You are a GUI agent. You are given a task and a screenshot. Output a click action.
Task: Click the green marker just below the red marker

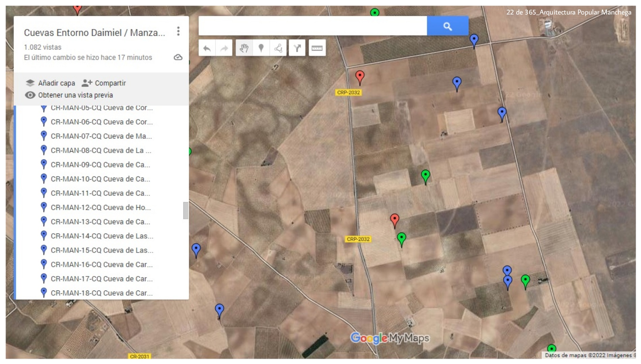pos(401,240)
